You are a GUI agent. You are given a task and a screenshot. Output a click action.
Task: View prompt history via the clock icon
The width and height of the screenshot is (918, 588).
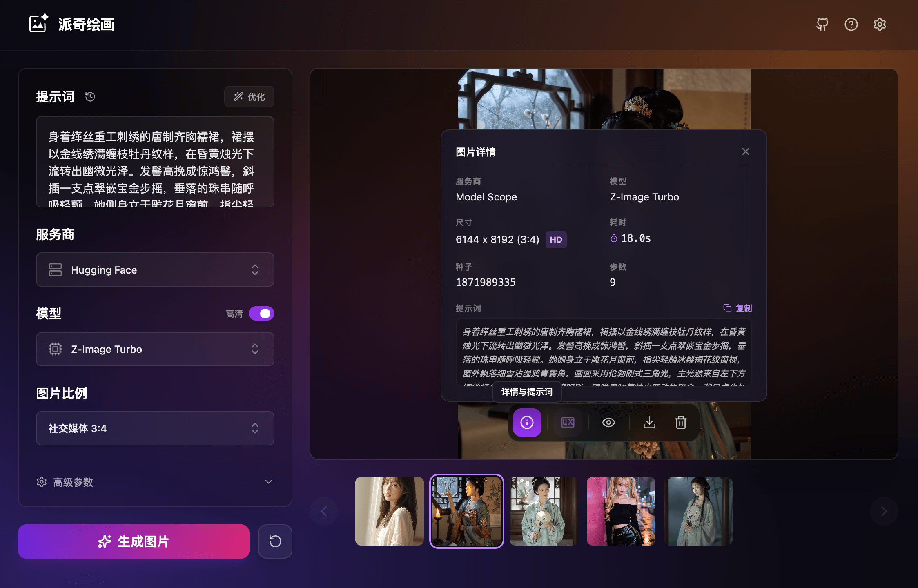(90, 97)
